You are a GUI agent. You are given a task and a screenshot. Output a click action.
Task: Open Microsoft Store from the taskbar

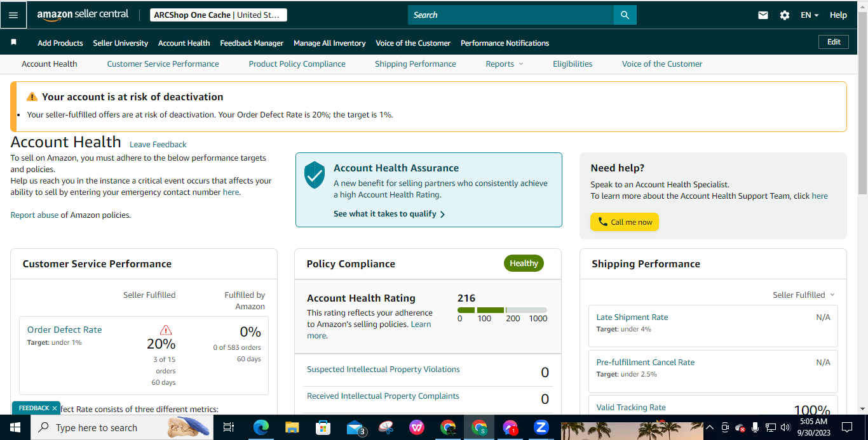tap(323, 427)
